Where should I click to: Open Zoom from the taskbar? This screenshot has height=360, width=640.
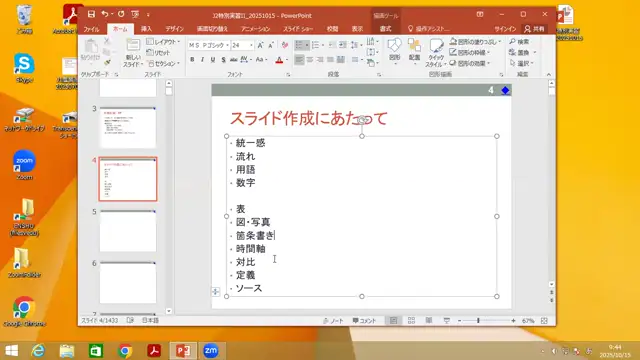pos(211,351)
